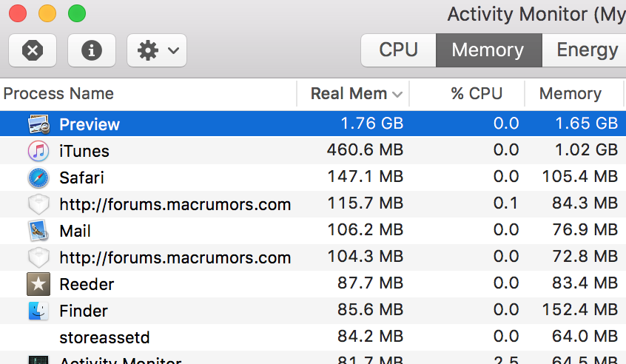Click the Finder face icon
This screenshot has height=364, width=626.
pos(38,311)
